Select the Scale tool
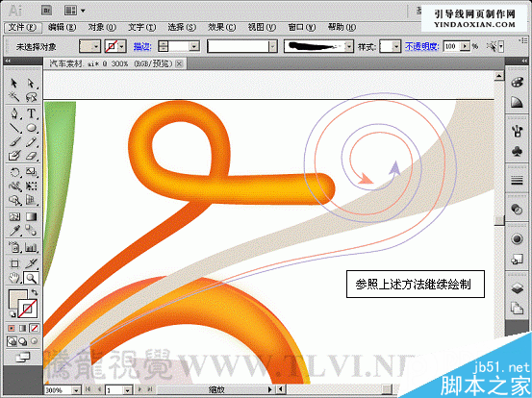The image size is (532, 398). pos(31,172)
